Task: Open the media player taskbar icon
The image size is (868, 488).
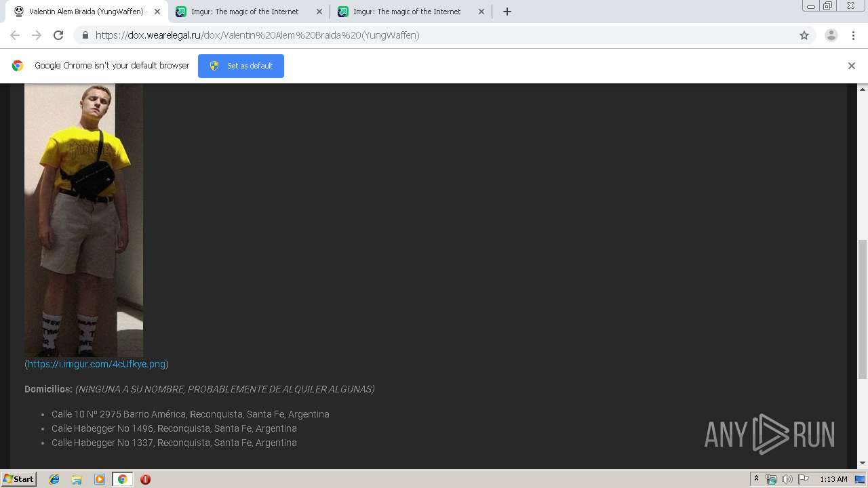Action: click(x=100, y=479)
